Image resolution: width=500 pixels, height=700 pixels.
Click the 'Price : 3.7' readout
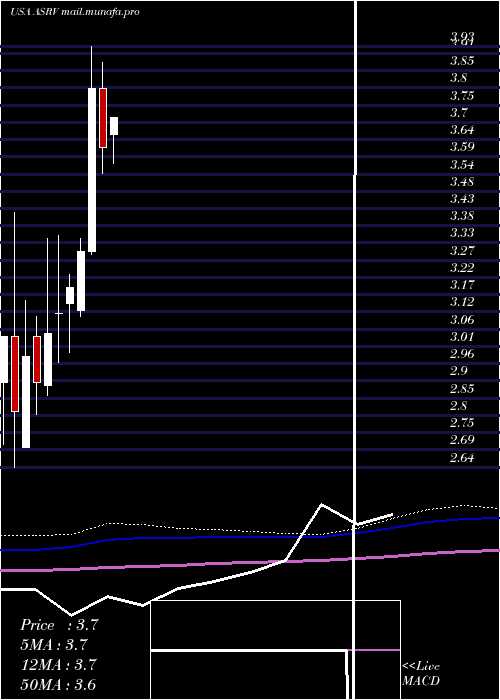coord(59,625)
